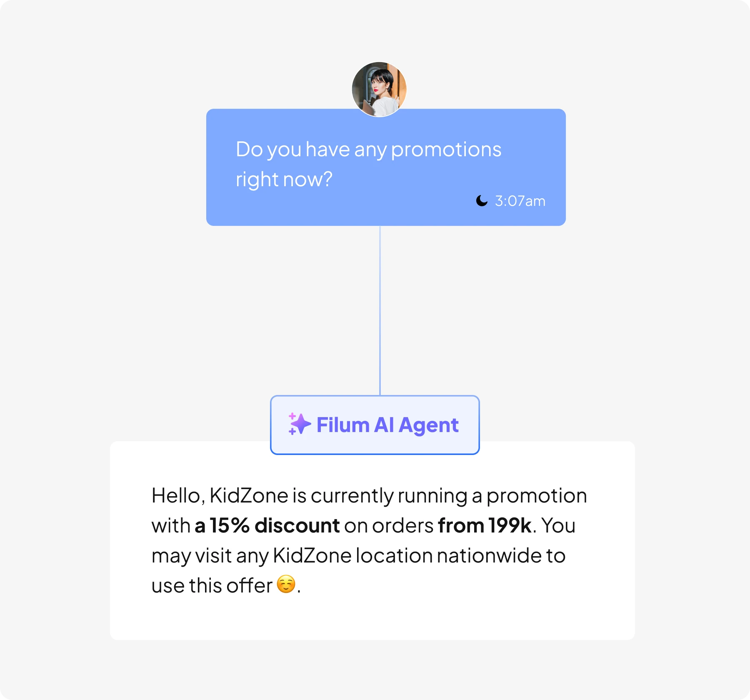Click "may visit any" in the reply
The image size is (750, 700).
click(x=210, y=556)
